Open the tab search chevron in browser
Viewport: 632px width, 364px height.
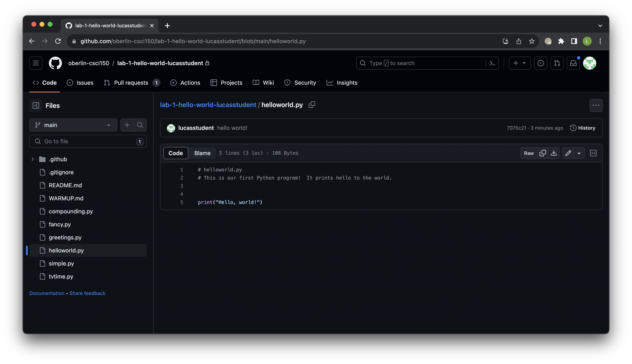(x=600, y=25)
